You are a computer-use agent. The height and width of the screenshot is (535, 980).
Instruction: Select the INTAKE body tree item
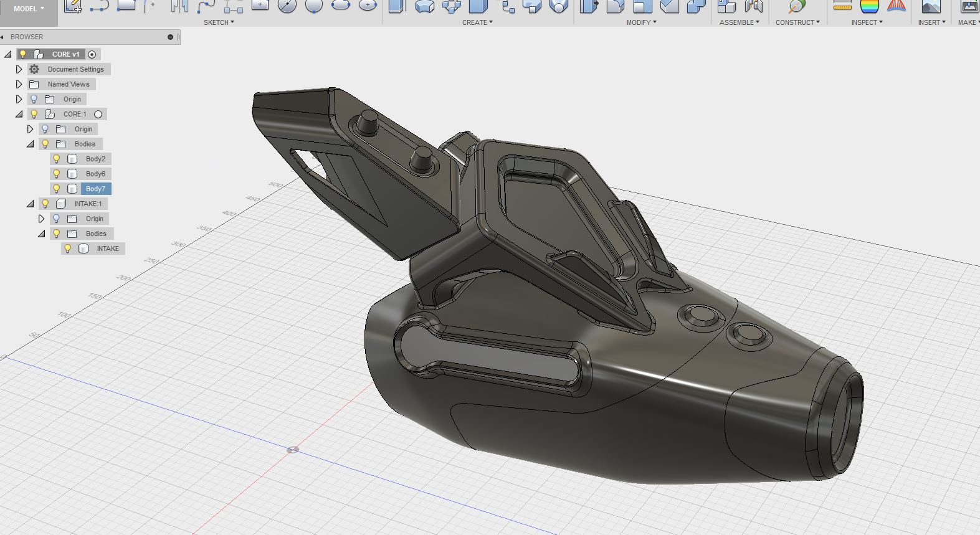[x=108, y=249]
